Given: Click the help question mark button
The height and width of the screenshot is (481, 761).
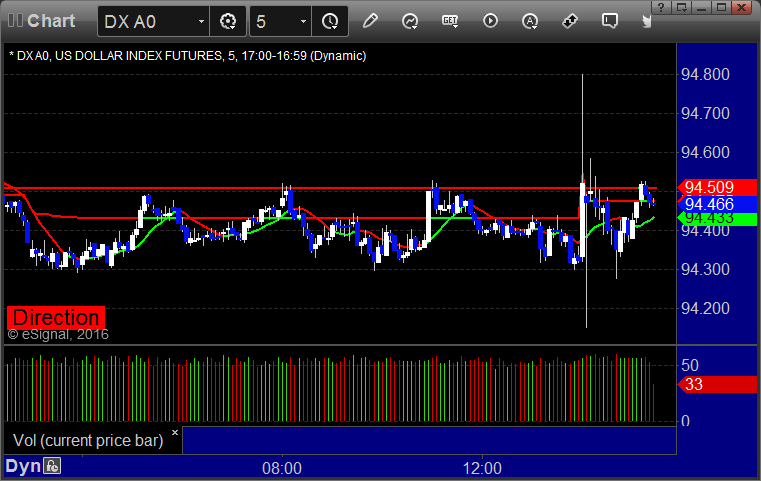Looking at the screenshot, I should (x=662, y=7).
